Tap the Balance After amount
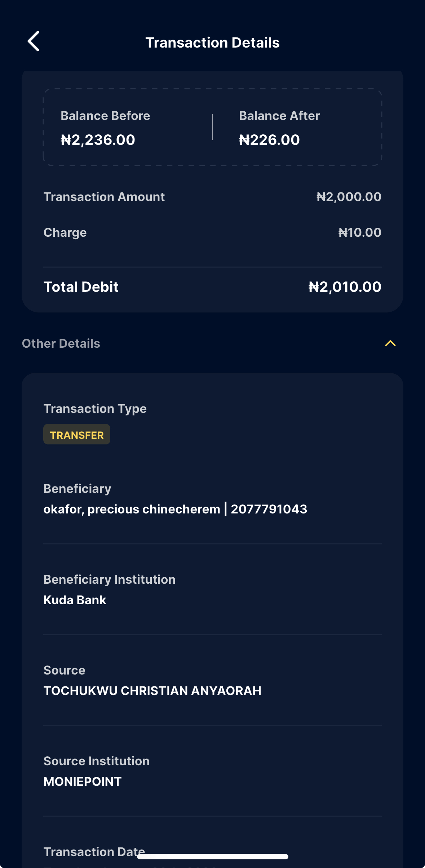 click(x=269, y=140)
